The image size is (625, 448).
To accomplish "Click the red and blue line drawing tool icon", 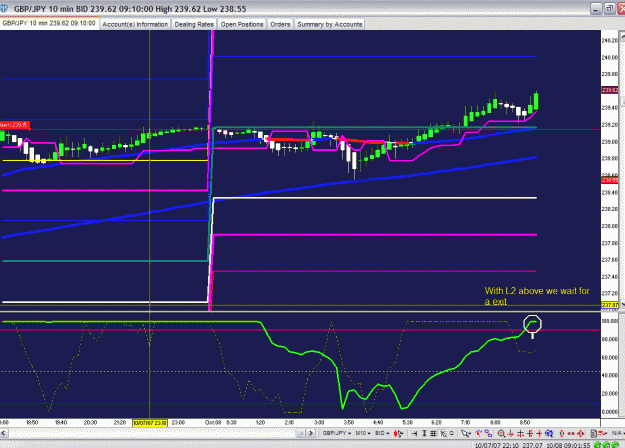I will 479,433.
